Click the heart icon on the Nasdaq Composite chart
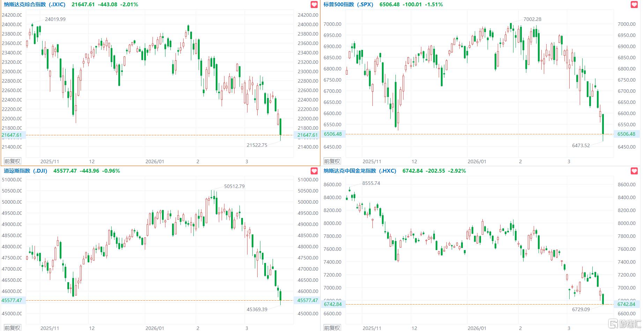 point(314,5)
